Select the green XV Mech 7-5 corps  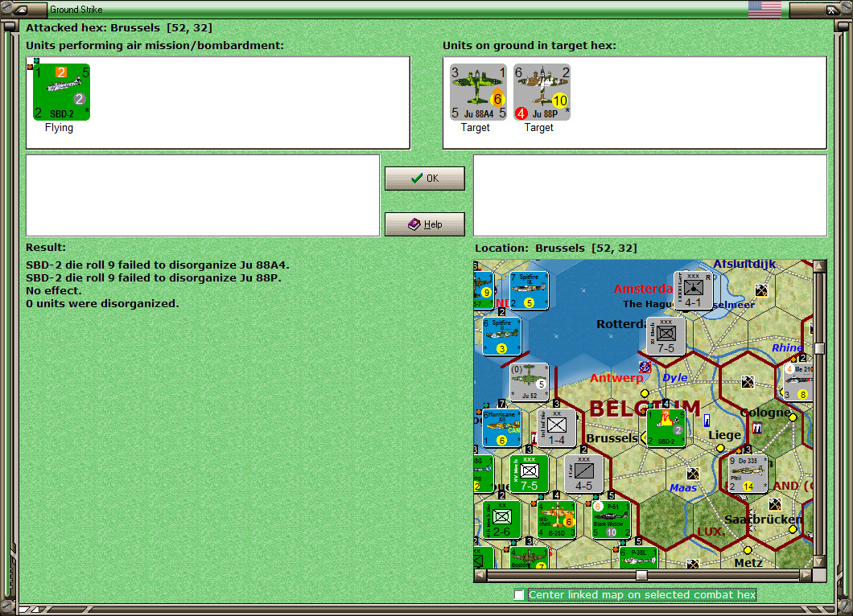click(x=529, y=474)
